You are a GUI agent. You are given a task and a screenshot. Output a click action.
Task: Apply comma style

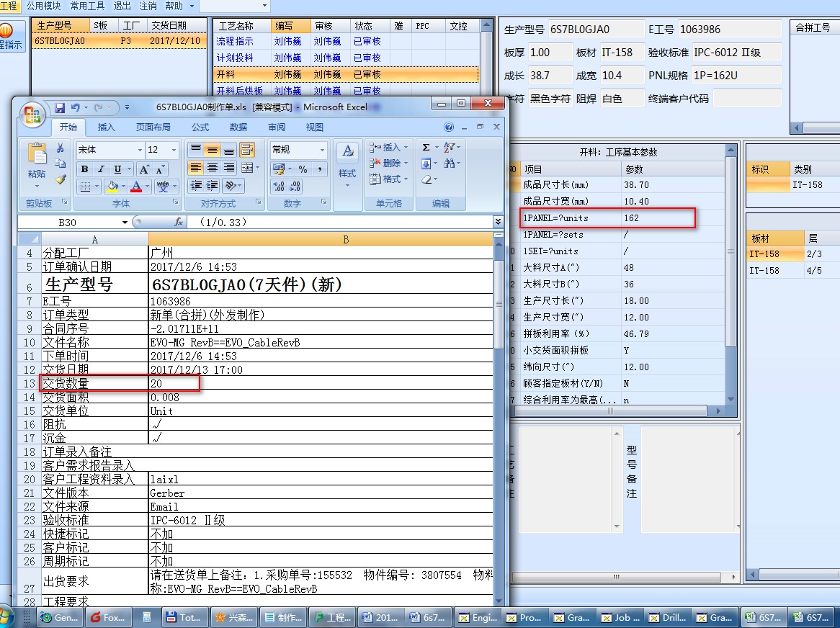[319, 169]
